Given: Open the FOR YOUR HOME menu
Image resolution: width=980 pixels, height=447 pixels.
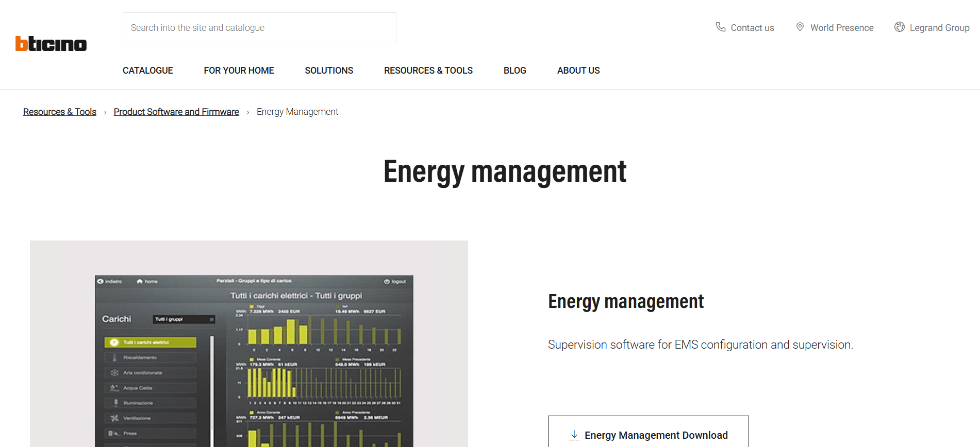Looking at the screenshot, I should (x=239, y=71).
